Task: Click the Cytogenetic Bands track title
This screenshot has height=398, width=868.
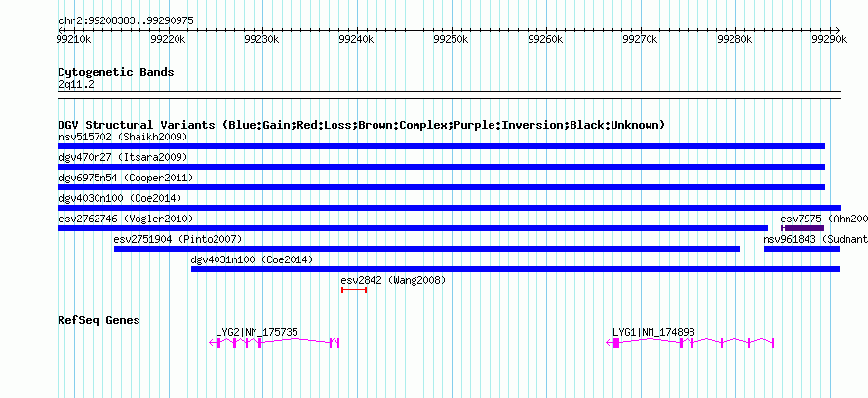Action: click(116, 72)
